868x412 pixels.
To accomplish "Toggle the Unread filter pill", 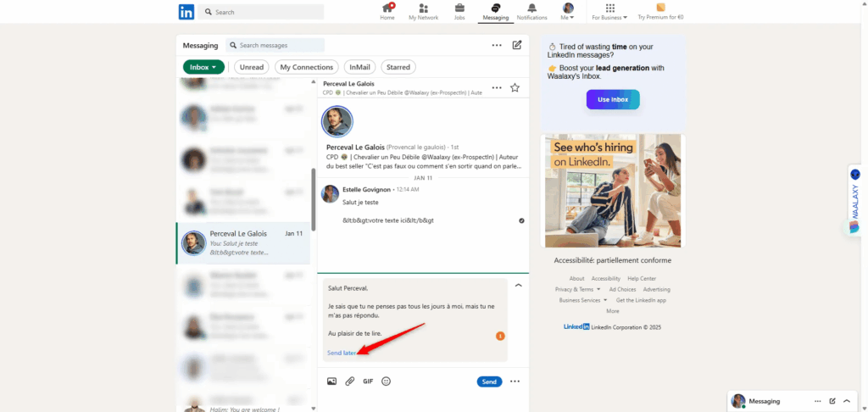I will pyautogui.click(x=252, y=67).
